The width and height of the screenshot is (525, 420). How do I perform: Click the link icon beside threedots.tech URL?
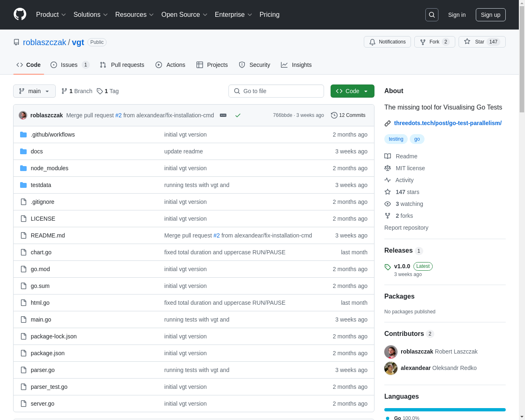pyautogui.click(x=388, y=123)
